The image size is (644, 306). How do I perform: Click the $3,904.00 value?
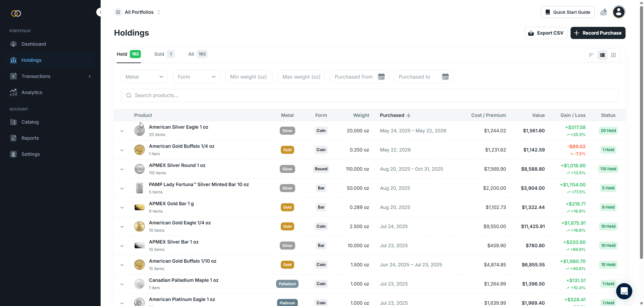pyautogui.click(x=533, y=188)
